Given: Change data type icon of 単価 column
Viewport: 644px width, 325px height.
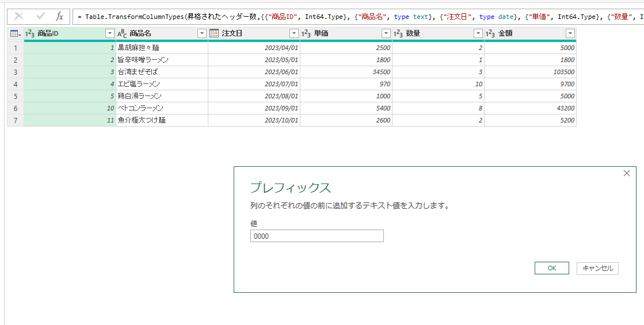Looking at the screenshot, I should click(x=306, y=33).
